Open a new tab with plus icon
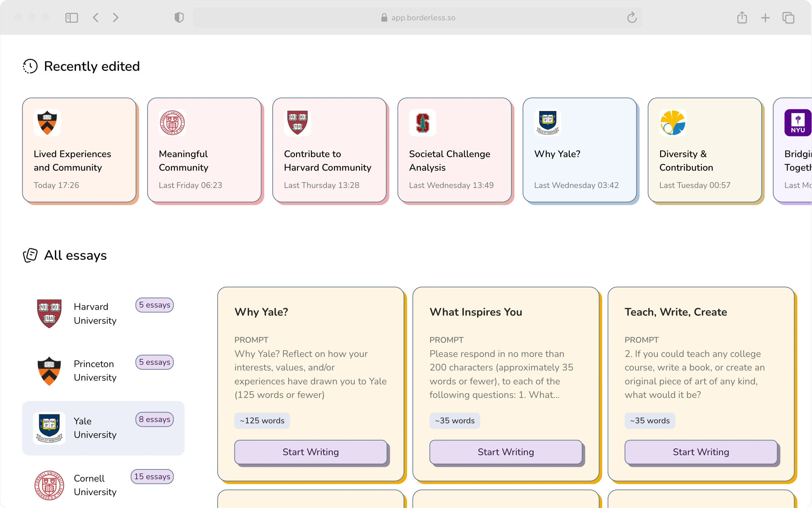The height and width of the screenshot is (508, 812). click(765, 18)
